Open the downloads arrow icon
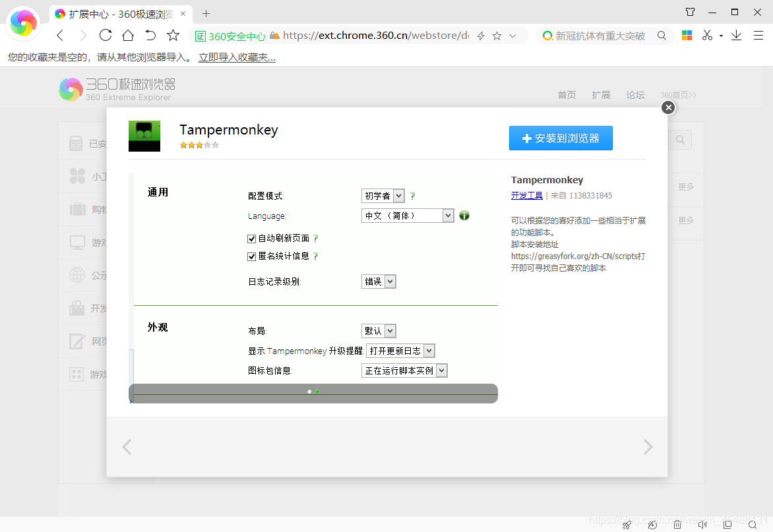This screenshot has height=532, width=773. [x=736, y=36]
